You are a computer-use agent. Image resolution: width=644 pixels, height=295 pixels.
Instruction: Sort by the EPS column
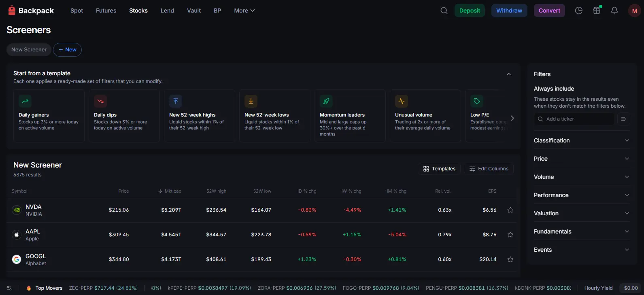[492, 191]
